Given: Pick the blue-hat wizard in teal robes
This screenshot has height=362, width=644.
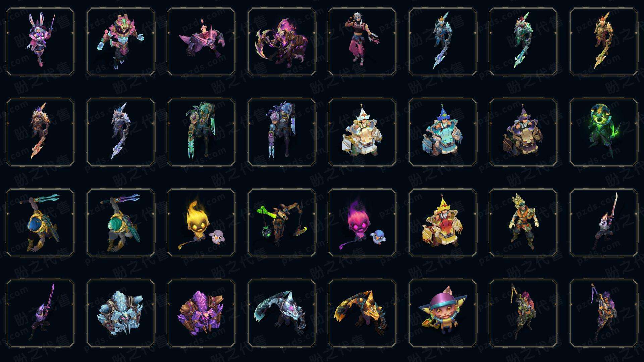Looking at the screenshot, I should click(443, 132).
